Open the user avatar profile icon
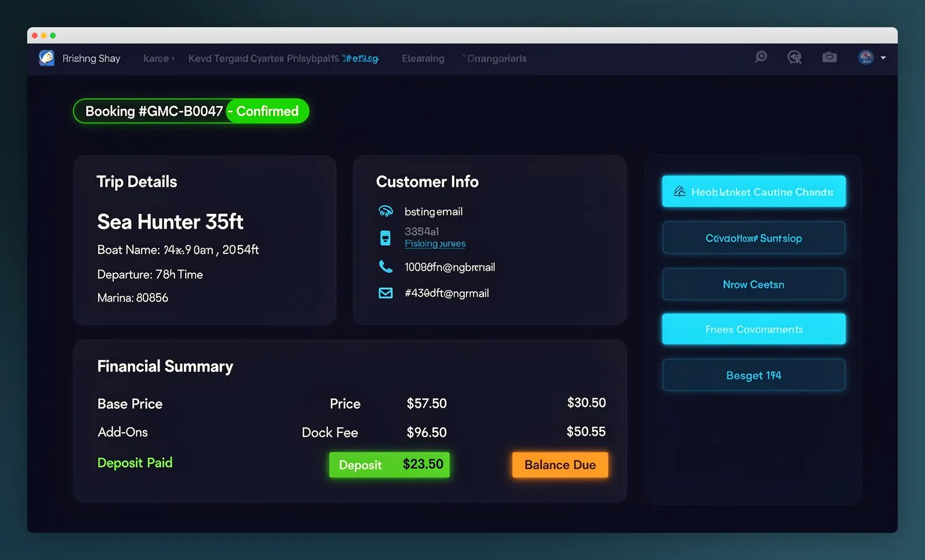The image size is (925, 560). [x=866, y=57]
